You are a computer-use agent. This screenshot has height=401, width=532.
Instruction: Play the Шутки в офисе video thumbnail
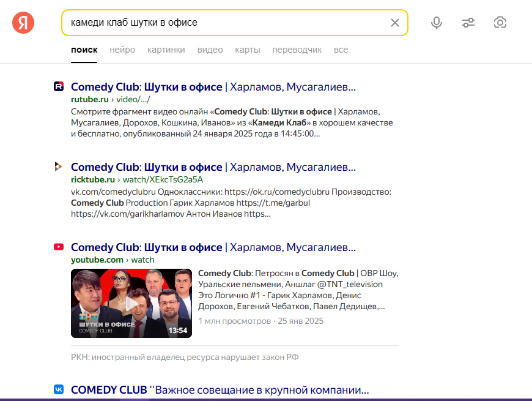pos(131,303)
